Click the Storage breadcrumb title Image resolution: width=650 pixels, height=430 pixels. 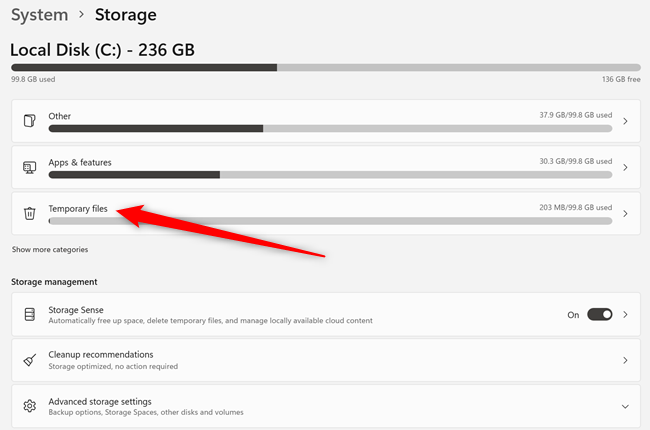point(125,15)
